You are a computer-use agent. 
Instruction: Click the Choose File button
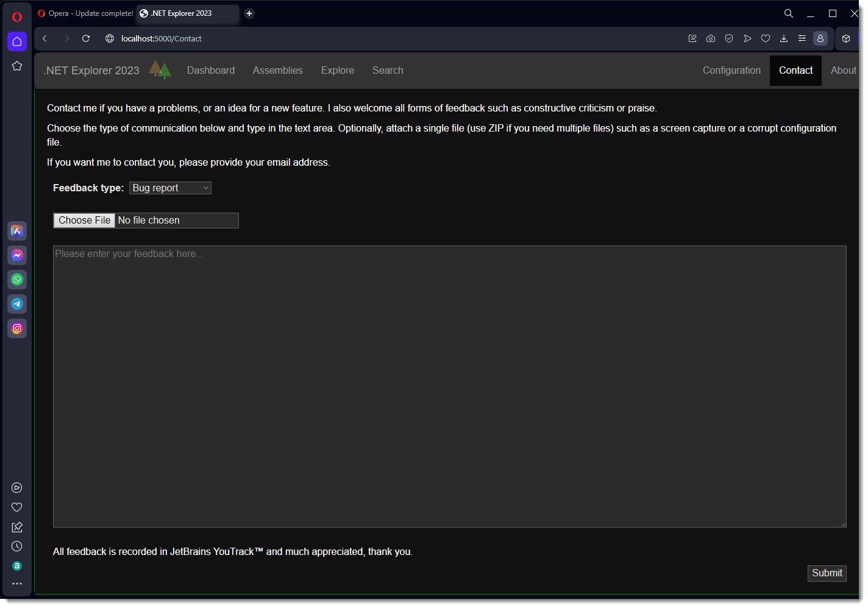[85, 221]
